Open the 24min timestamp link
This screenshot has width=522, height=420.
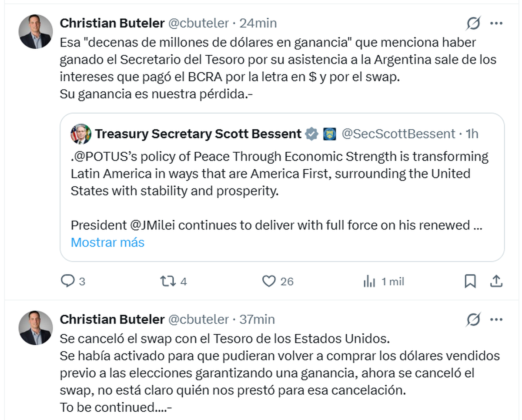[258, 23]
